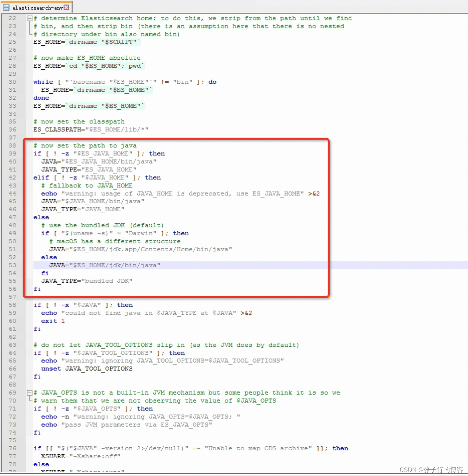The height and width of the screenshot is (476, 468).
Task: Click the 'done' keyword on line 32
Action: pos(41,98)
